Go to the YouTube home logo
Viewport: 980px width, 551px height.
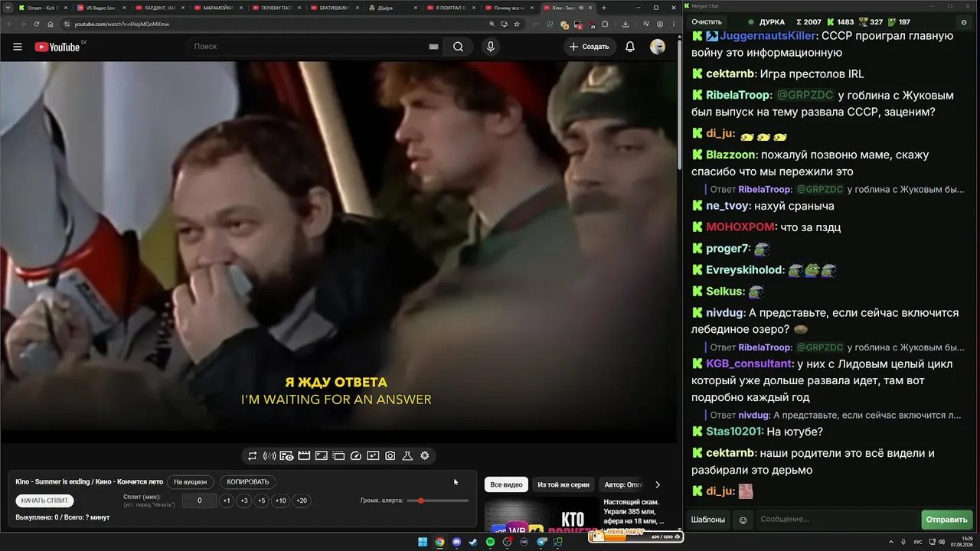coord(57,47)
